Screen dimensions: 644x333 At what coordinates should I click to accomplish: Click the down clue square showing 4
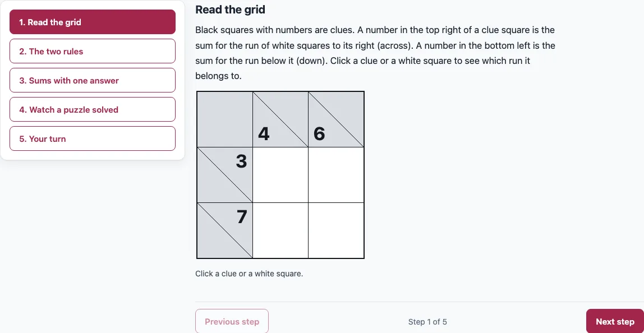280,119
